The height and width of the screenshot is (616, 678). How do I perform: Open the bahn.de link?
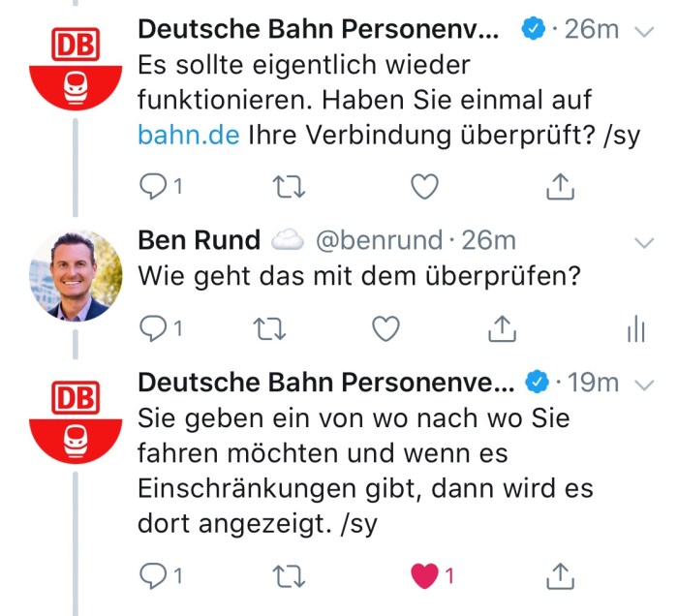click(x=189, y=135)
